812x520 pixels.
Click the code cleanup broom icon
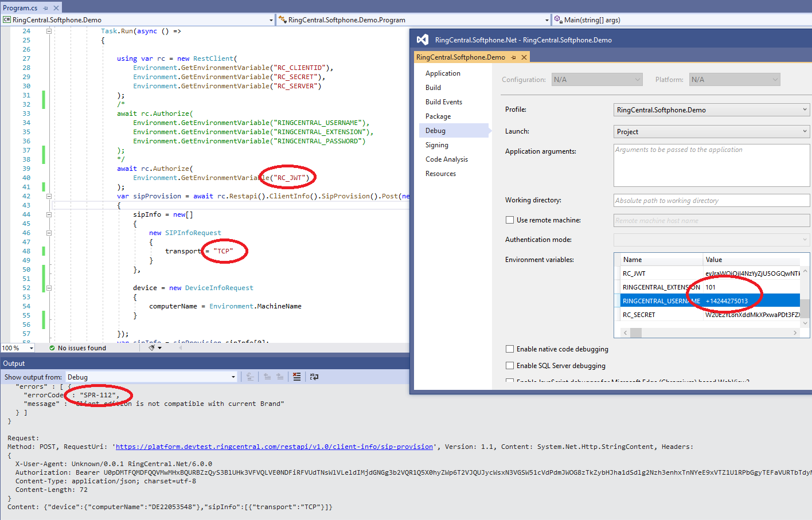pos(152,347)
